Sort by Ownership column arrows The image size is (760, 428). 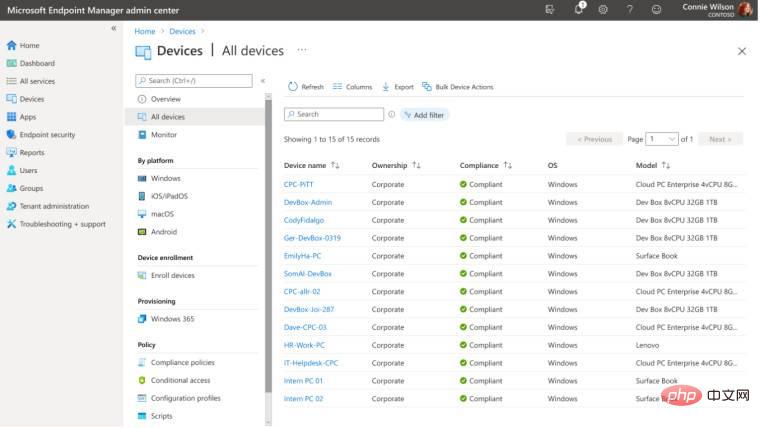(x=416, y=165)
